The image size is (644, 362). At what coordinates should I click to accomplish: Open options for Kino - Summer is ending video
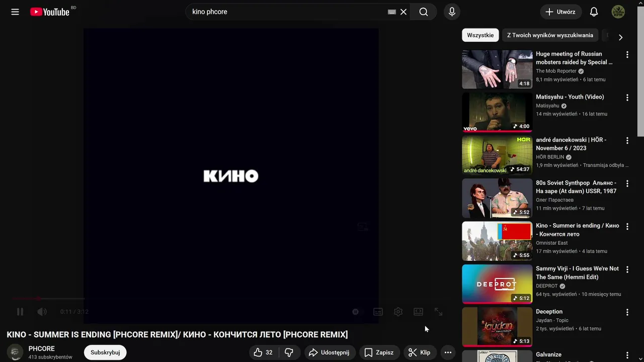coord(627,226)
